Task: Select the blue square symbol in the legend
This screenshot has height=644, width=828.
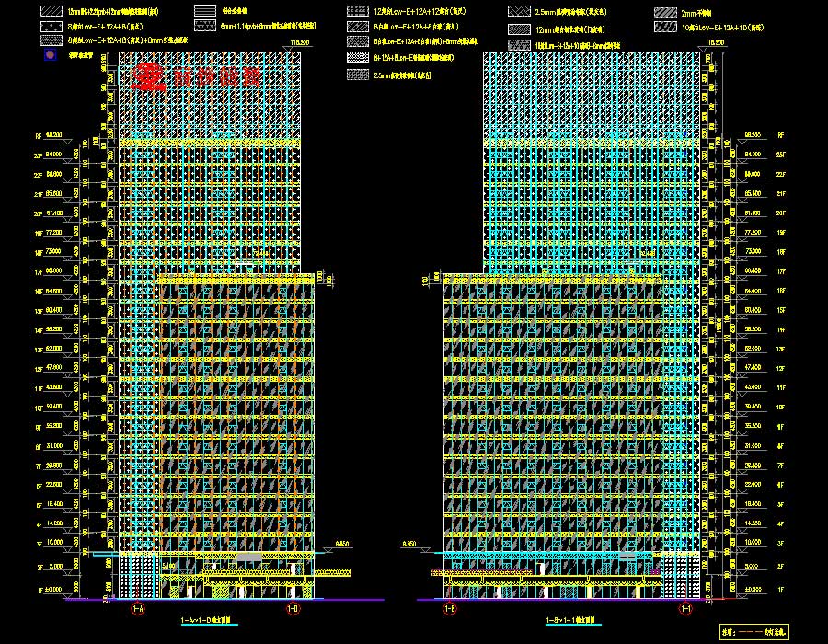Action: (51, 54)
